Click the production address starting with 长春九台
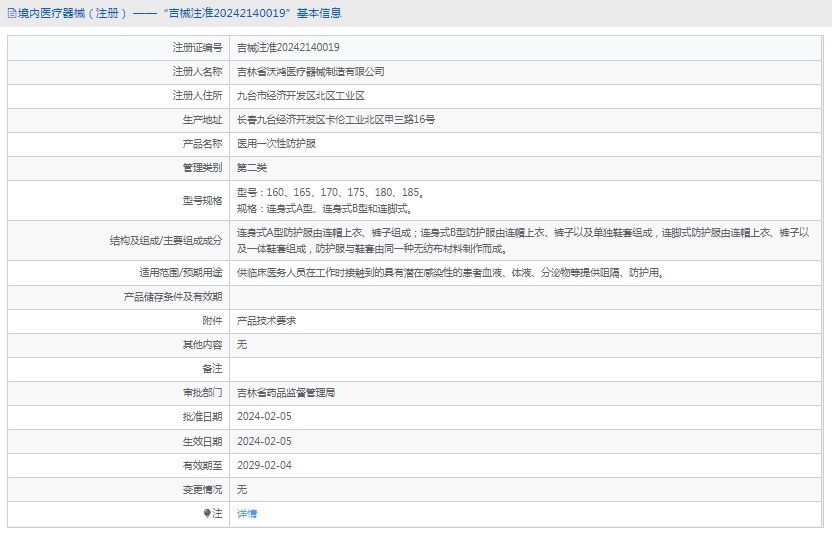The width and height of the screenshot is (832, 533). point(335,120)
